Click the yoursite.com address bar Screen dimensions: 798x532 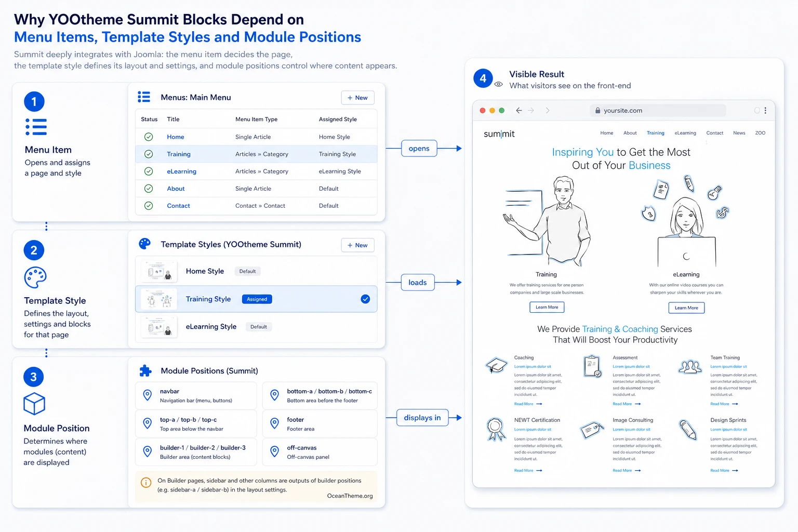(x=658, y=110)
